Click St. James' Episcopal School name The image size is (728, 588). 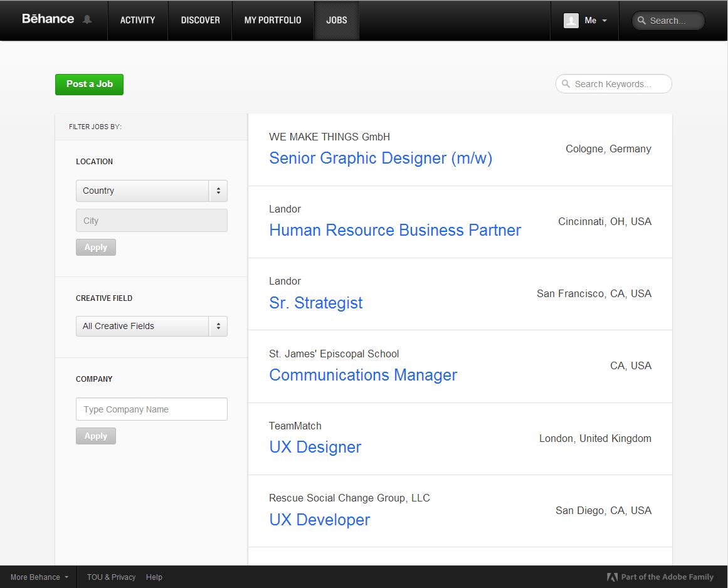(x=334, y=354)
